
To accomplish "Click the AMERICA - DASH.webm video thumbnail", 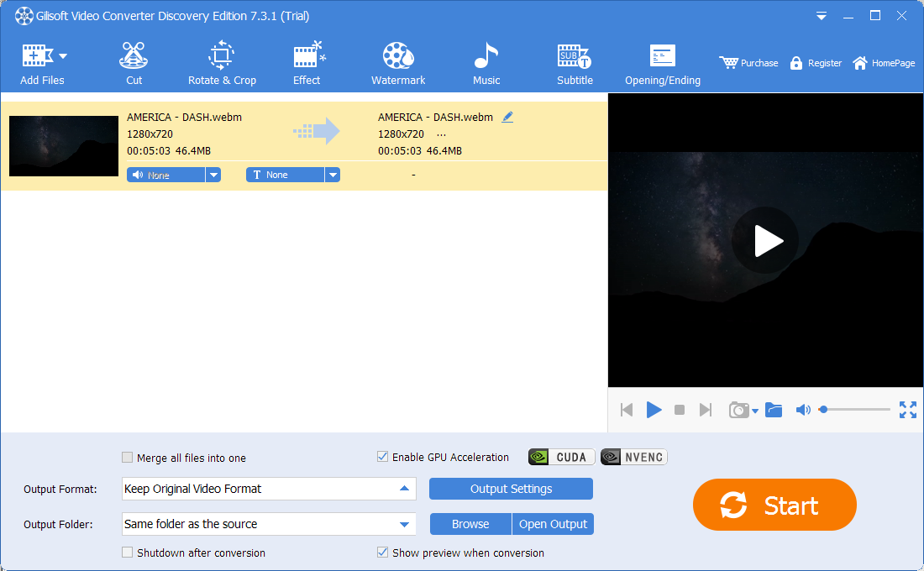I will (63, 146).
